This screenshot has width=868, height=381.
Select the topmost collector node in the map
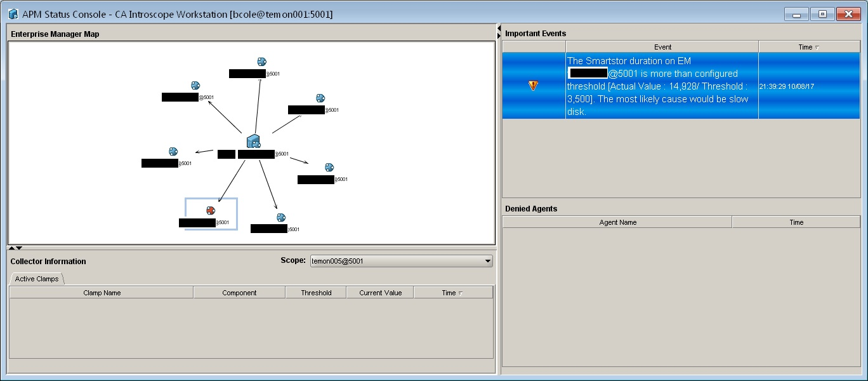[261, 62]
